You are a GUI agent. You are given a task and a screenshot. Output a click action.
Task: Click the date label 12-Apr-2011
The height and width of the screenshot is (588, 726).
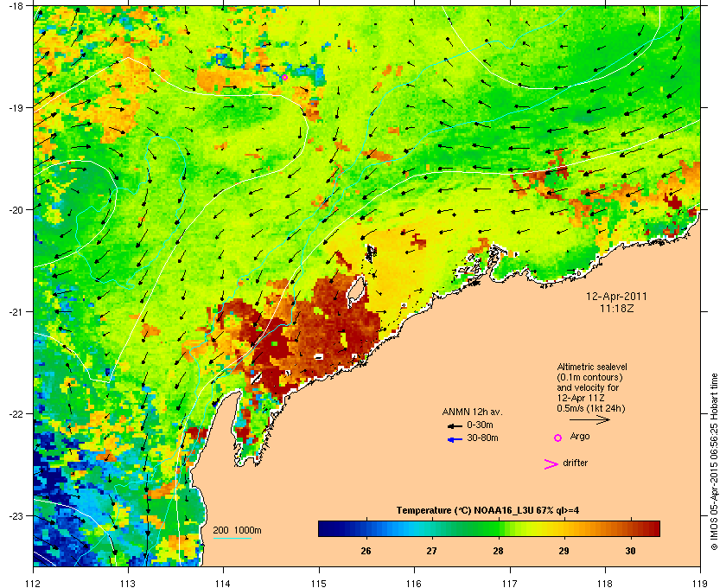[x=616, y=296]
